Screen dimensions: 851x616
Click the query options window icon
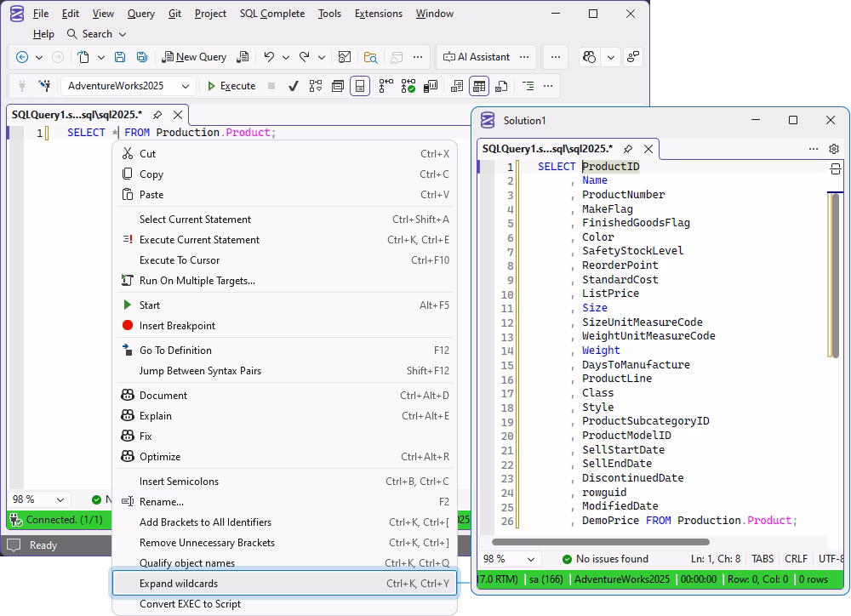tap(338, 86)
